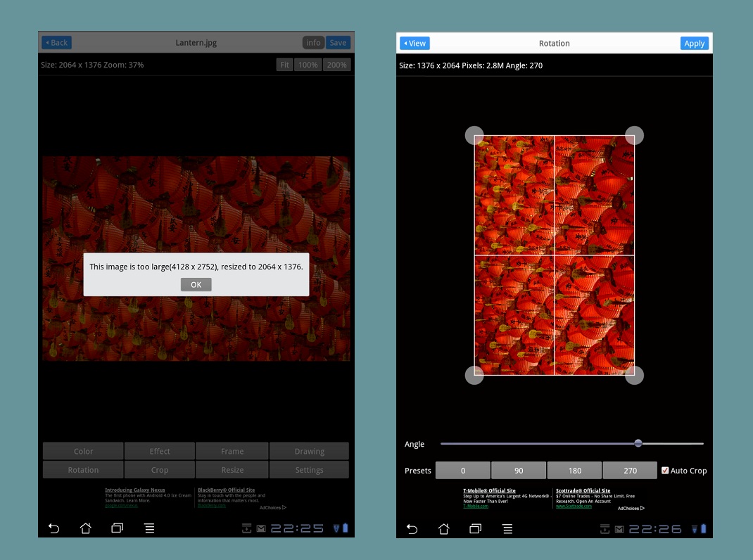
Task: Choose the 270 degree rotation preset
Action: (x=630, y=471)
